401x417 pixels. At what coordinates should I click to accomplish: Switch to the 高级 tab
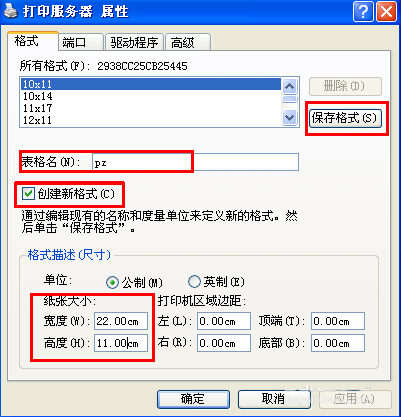point(188,42)
